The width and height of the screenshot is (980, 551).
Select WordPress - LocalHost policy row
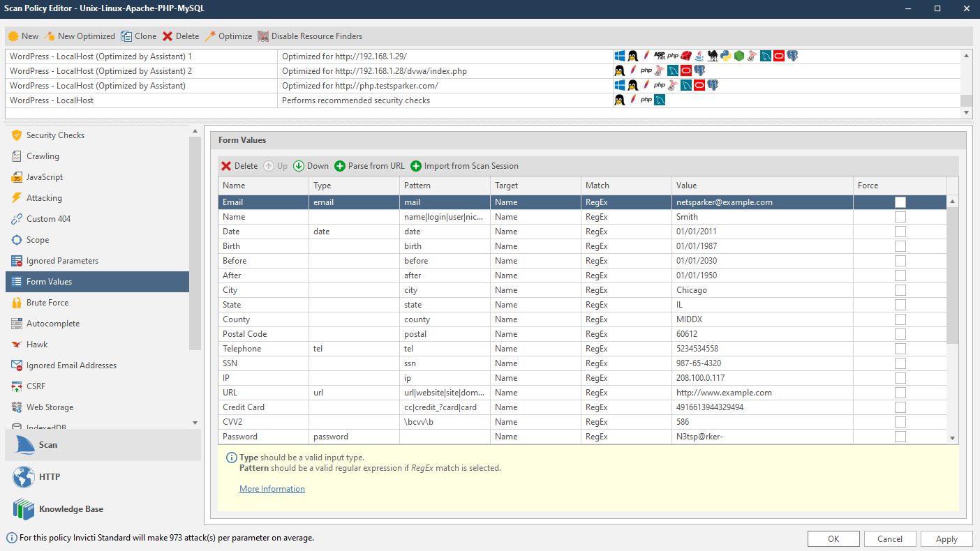[x=483, y=100]
